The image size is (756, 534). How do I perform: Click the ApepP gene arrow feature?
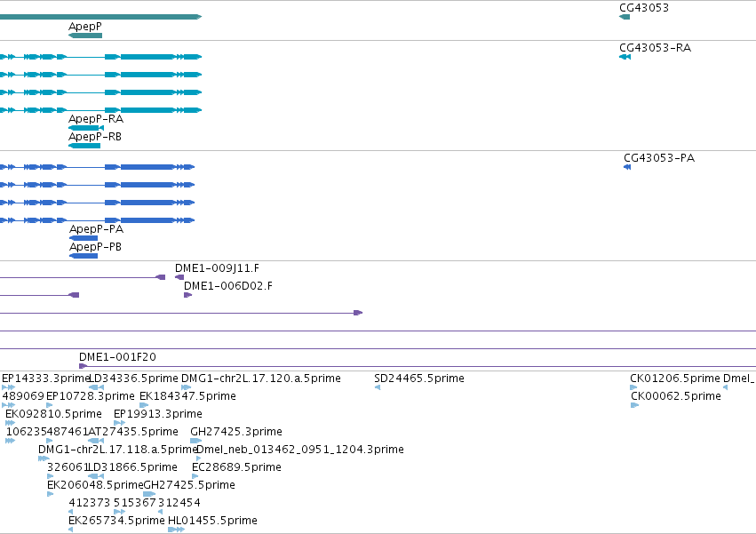[85, 36]
